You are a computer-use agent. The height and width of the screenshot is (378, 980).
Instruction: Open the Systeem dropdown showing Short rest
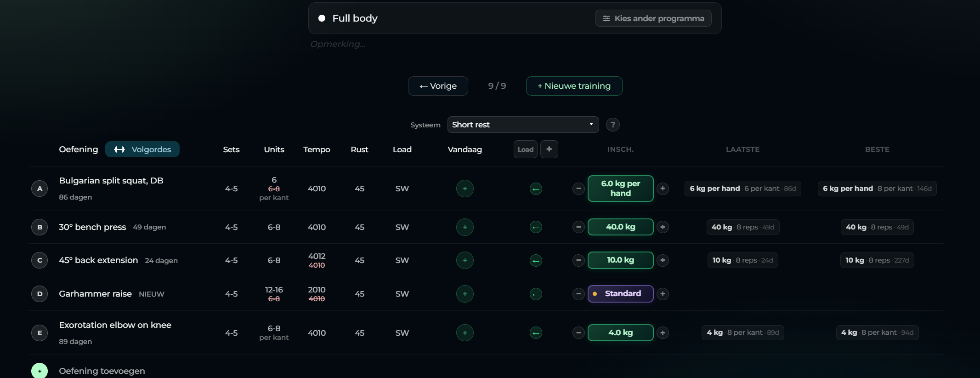click(x=523, y=125)
